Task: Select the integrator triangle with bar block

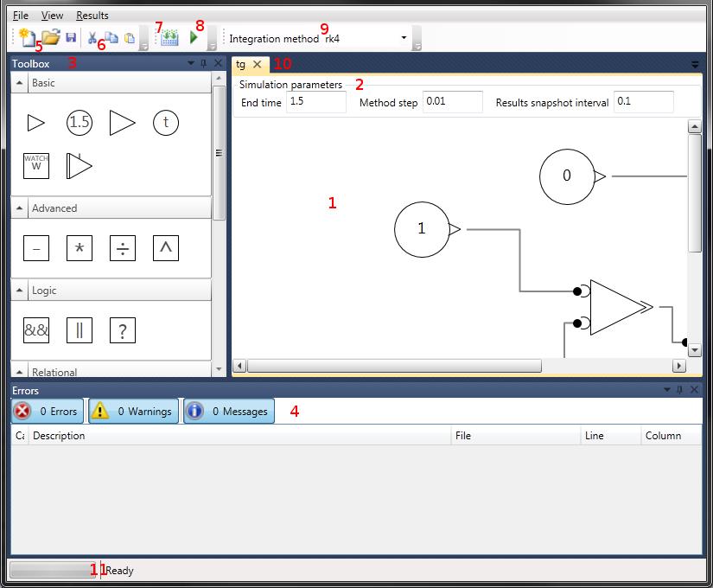Action: [80, 166]
